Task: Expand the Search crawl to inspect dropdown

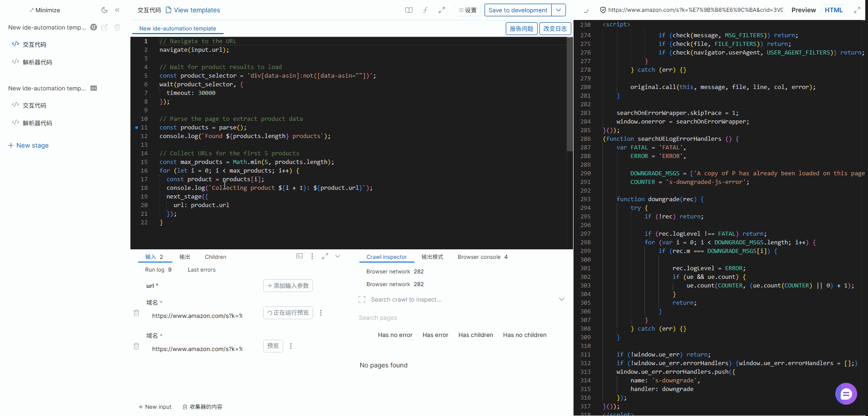Action: click(x=562, y=299)
